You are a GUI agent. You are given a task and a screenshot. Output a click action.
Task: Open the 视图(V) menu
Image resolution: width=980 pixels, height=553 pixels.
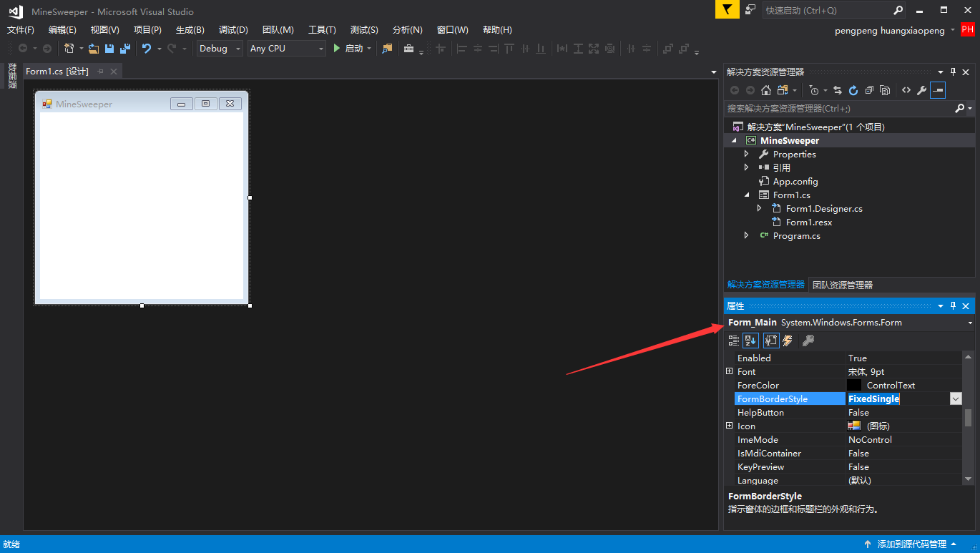coord(104,30)
